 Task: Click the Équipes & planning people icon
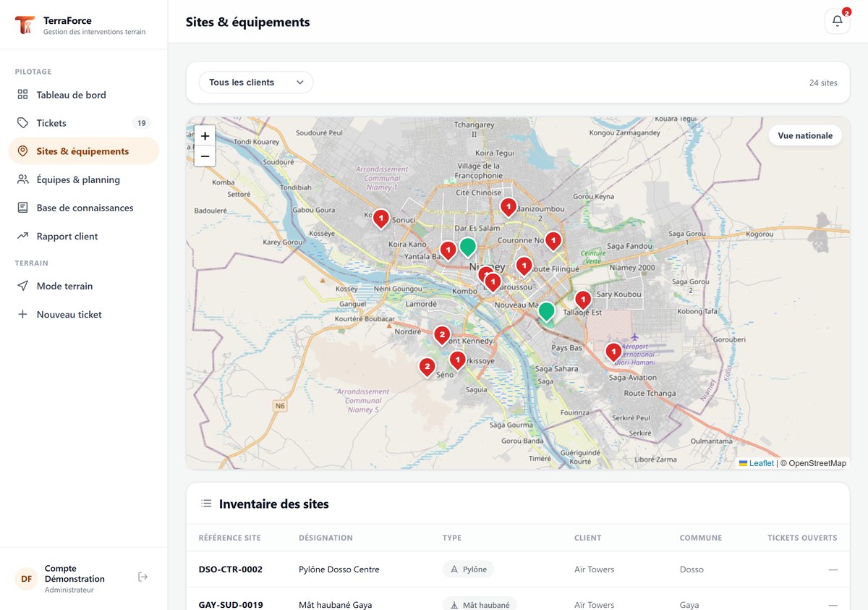tap(22, 179)
